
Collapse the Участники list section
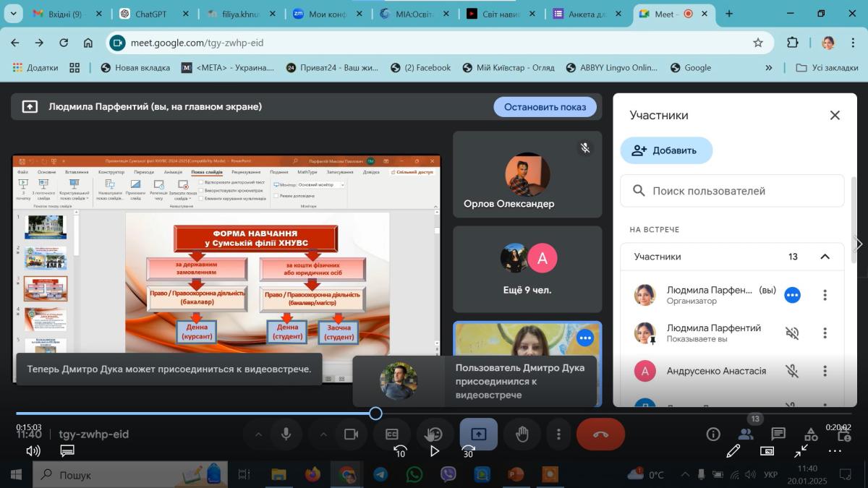coord(825,257)
